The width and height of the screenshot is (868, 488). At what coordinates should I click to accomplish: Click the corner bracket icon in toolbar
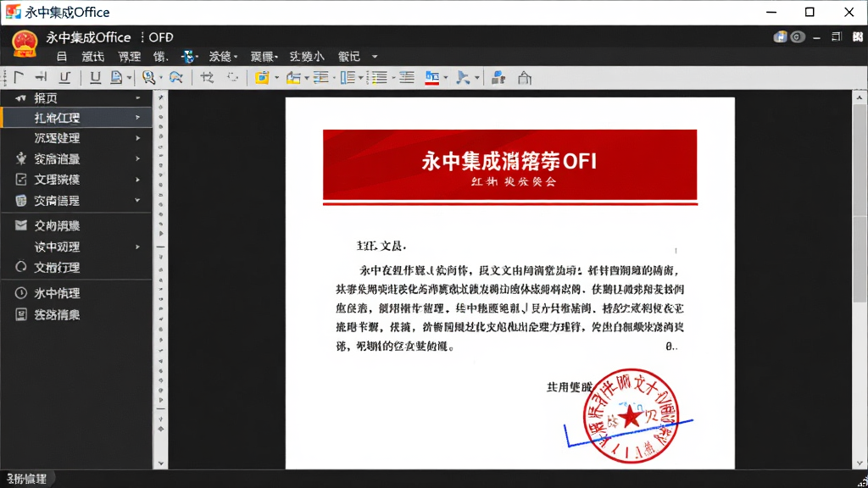[19, 77]
